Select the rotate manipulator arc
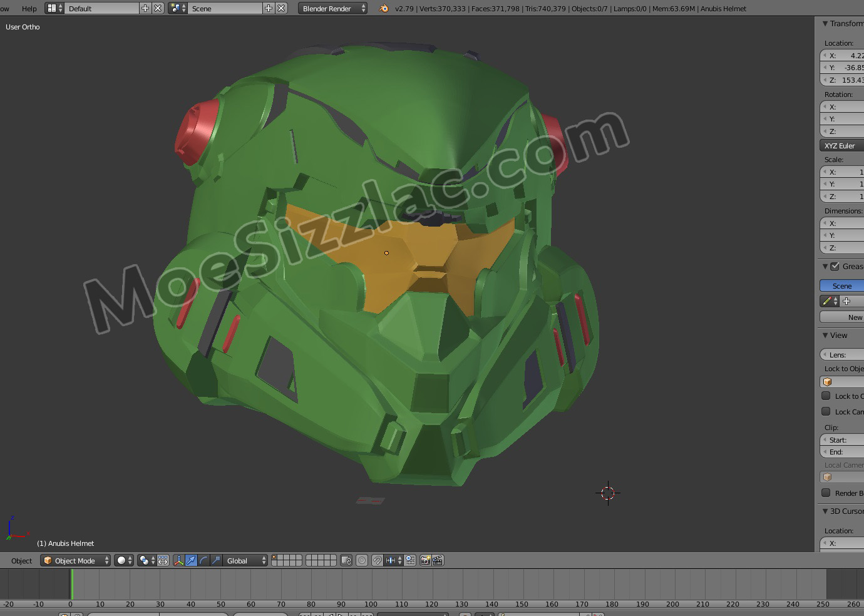This screenshot has height=616, width=864. coord(203,560)
